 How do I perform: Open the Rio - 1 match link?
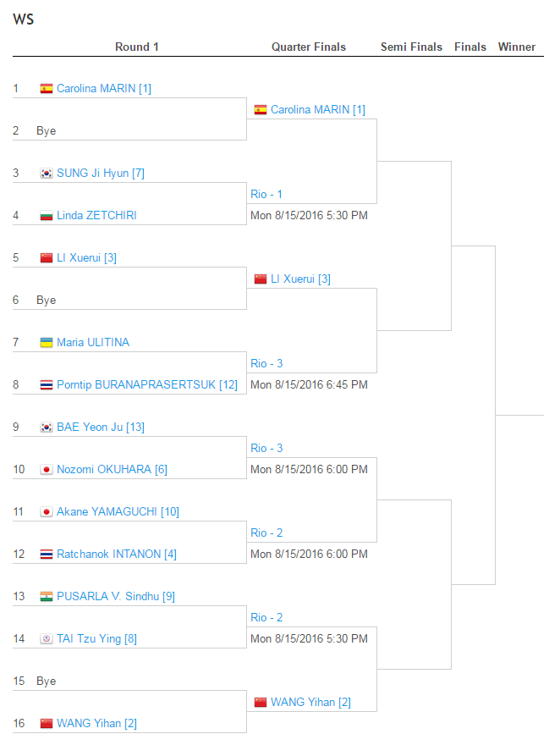pos(266,195)
